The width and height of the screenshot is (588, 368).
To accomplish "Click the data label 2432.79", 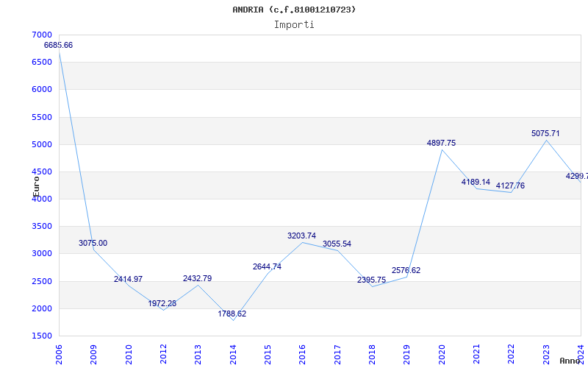I will click(197, 278).
